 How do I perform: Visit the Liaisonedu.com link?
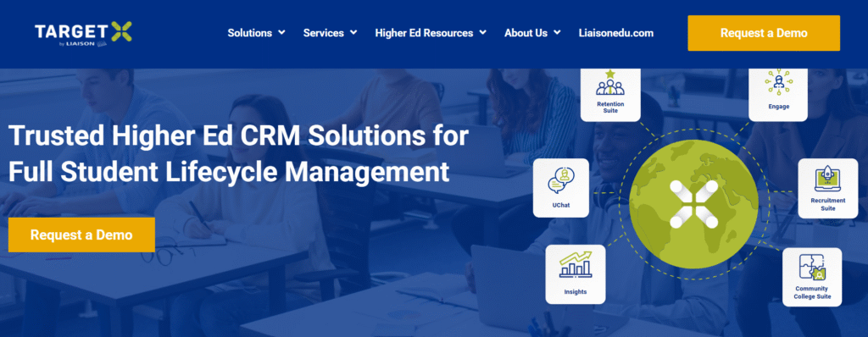click(x=615, y=33)
